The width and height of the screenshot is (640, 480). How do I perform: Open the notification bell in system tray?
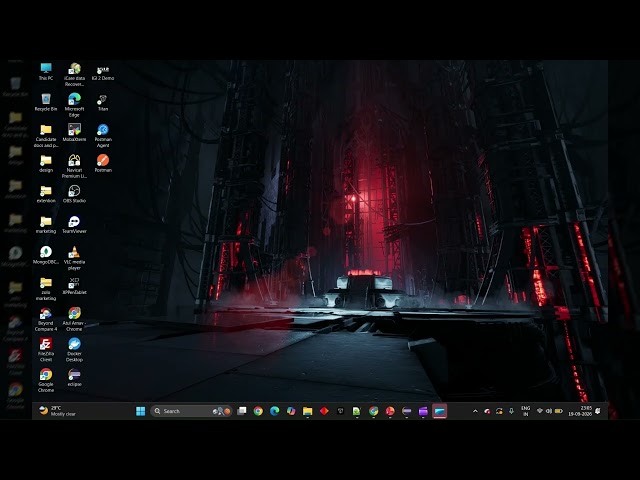tap(598, 411)
